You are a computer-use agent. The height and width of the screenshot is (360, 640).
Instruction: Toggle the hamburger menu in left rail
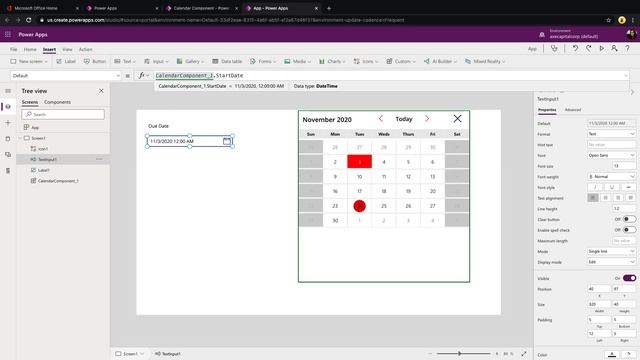(x=8, y=91)
